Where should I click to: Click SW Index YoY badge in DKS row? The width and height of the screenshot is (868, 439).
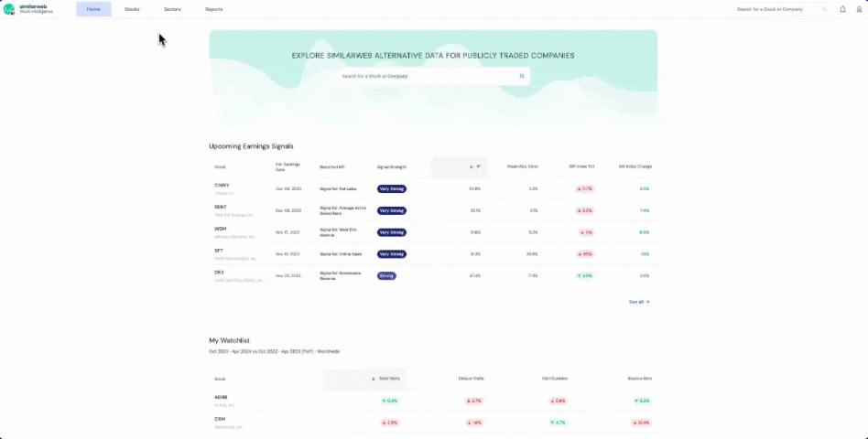[584, 276]
